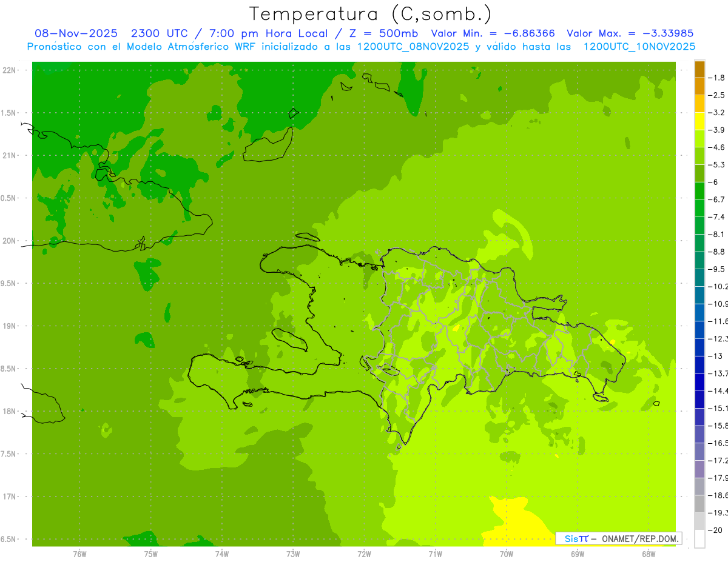The image size is (728, 562).
Task: Click the yellow swatch between -3.2 and -3.9
Action: coord(699,121)
